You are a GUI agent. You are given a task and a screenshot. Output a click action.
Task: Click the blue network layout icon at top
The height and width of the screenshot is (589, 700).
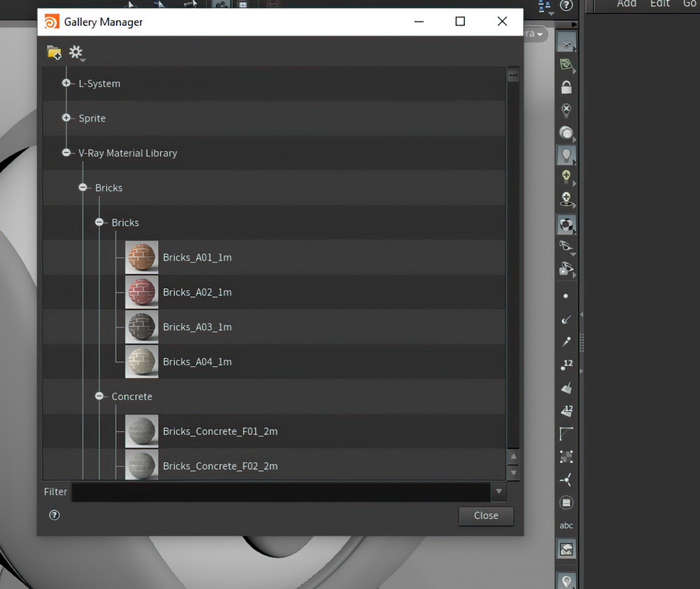[x=545, y=6]
